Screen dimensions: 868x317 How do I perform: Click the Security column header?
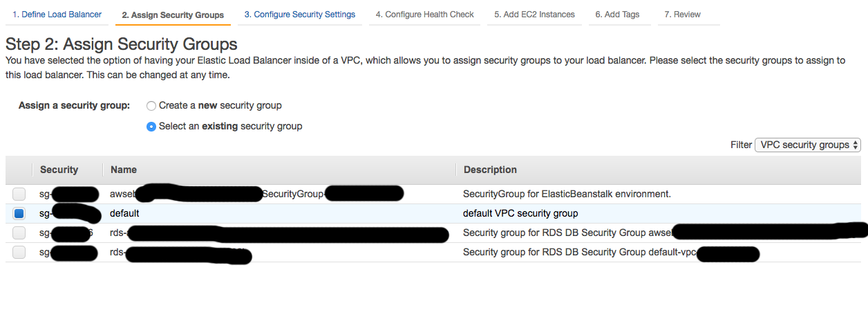click(x=59, y=170)
